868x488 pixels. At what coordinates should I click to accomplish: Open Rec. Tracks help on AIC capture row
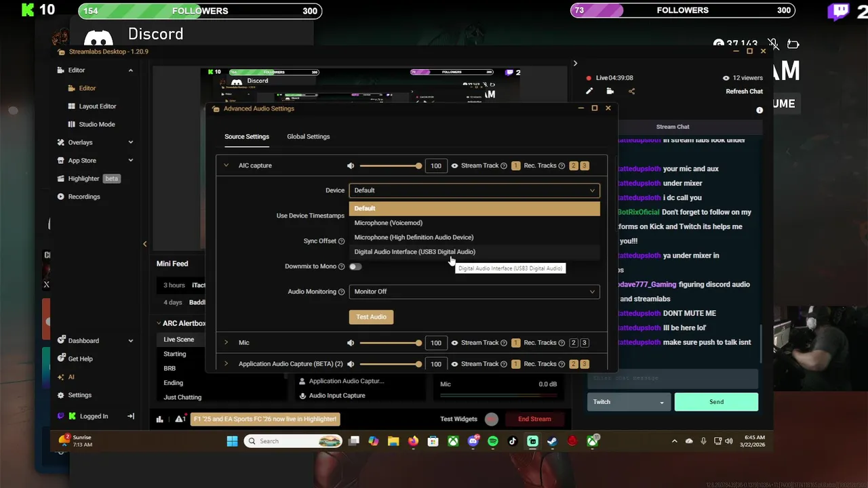point(561,165)
